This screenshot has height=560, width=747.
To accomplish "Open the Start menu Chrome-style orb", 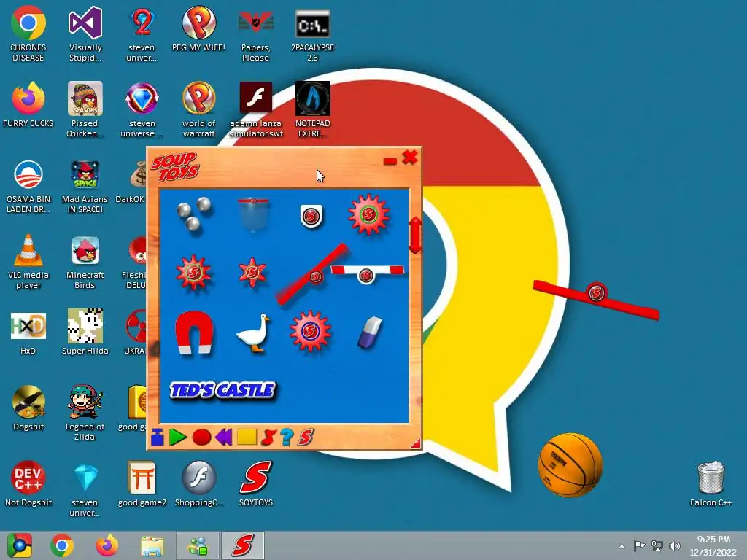I will (20, 545).
